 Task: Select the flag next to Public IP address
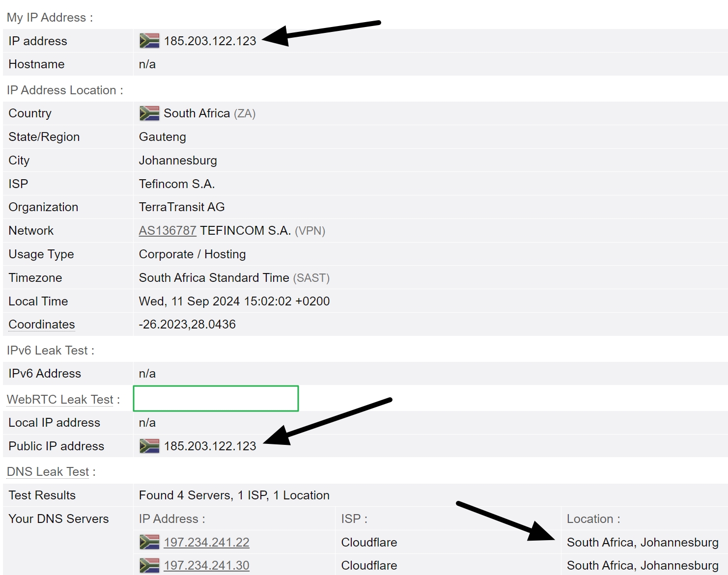[150, 446]
